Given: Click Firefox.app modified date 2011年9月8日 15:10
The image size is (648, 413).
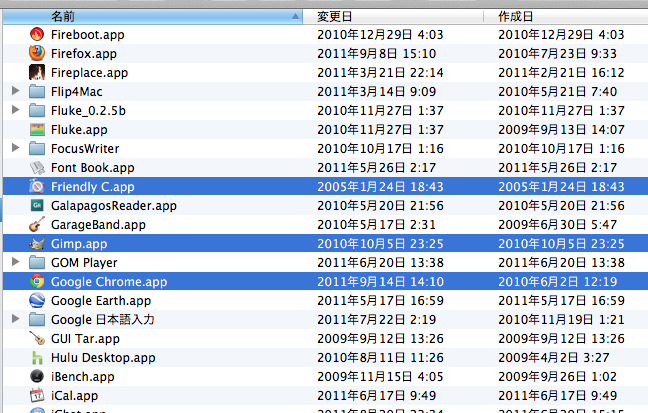Looking at the screenshot, I should [376, 54].
